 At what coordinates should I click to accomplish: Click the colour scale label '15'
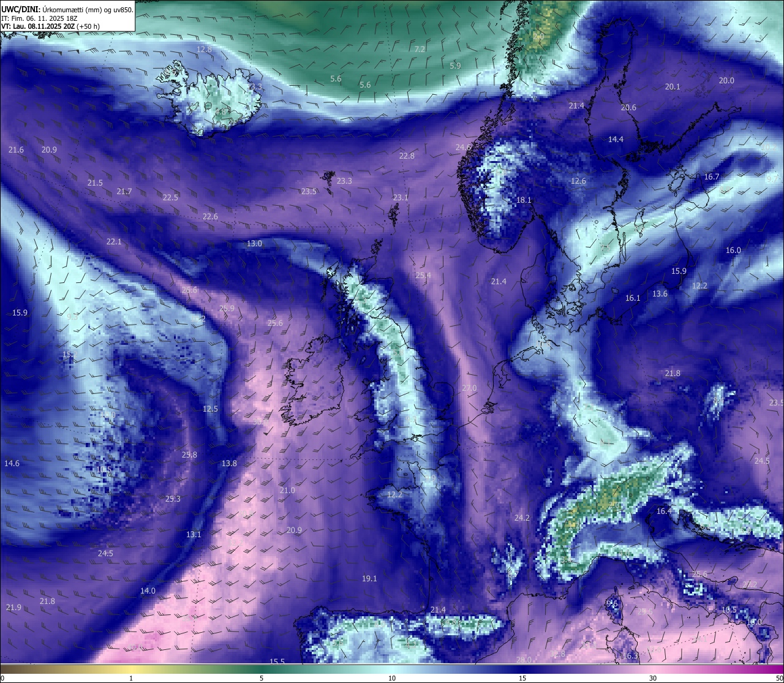[x=522, y=678]
